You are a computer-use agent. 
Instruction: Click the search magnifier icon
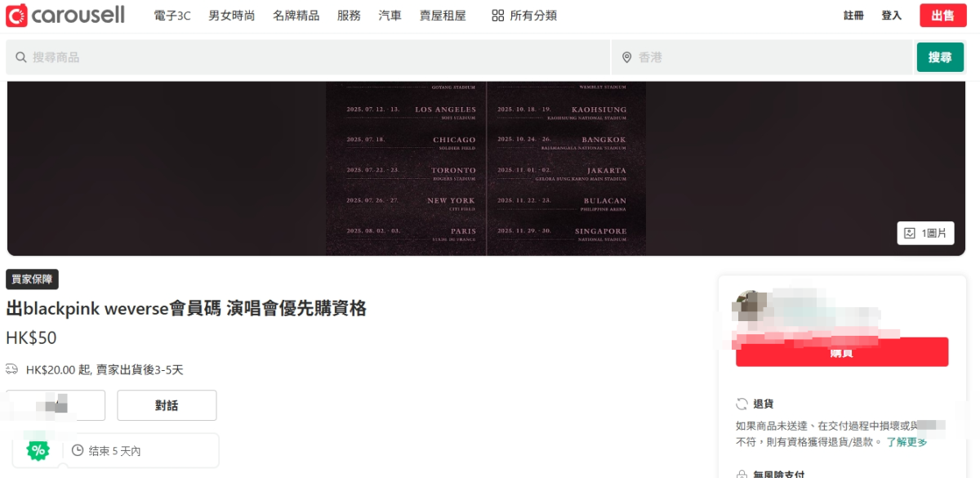(21, 58)
